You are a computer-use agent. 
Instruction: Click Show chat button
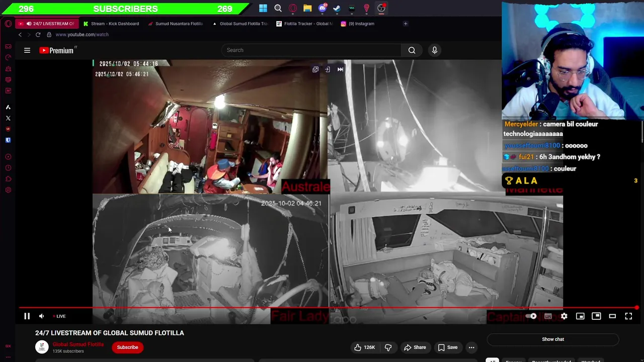[553, 339]
